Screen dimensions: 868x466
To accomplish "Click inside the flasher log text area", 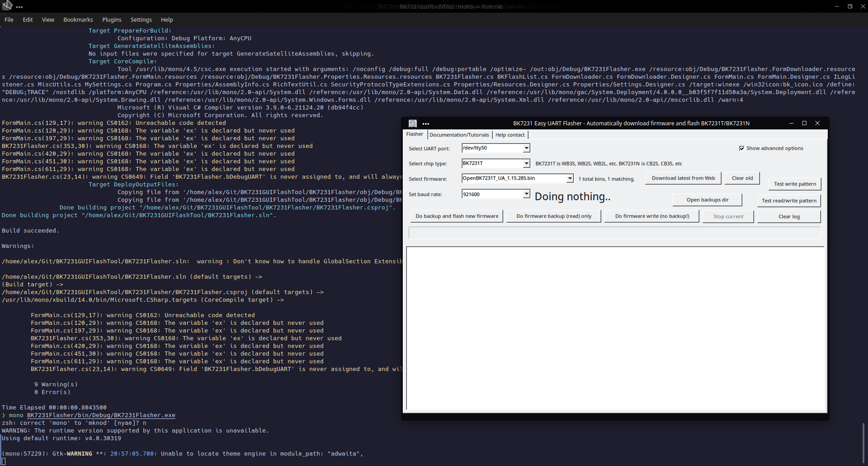I will pos(615,328).
